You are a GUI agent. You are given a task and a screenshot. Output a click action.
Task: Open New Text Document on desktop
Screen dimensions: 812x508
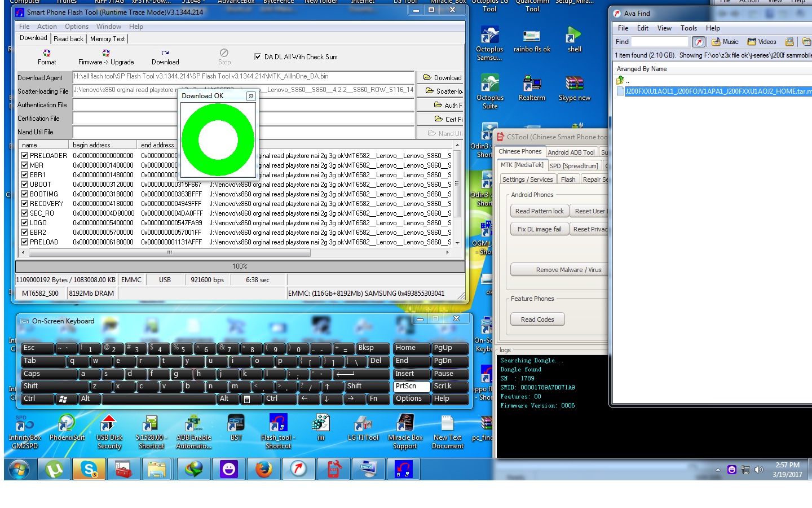click(448, 432)
